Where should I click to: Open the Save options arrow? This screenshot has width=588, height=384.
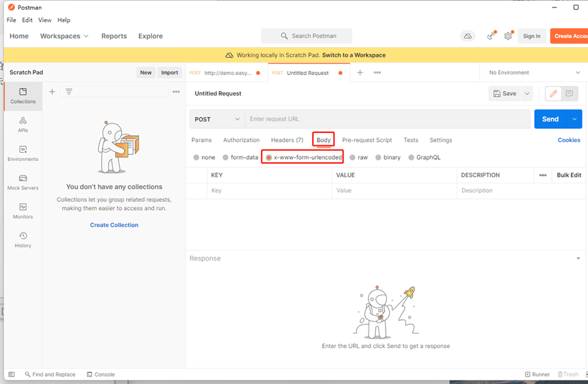point(527,93)
